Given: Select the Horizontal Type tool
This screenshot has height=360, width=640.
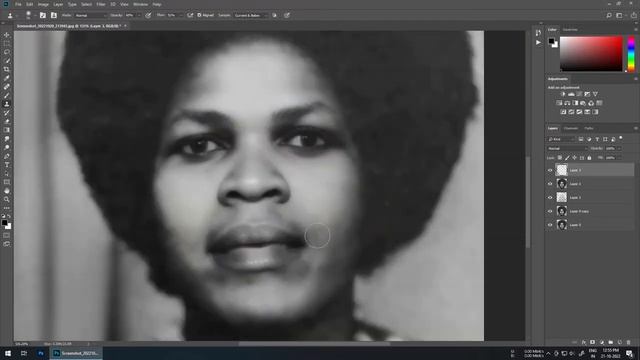Looking at the screenshot, I should [x=7, y=165].
